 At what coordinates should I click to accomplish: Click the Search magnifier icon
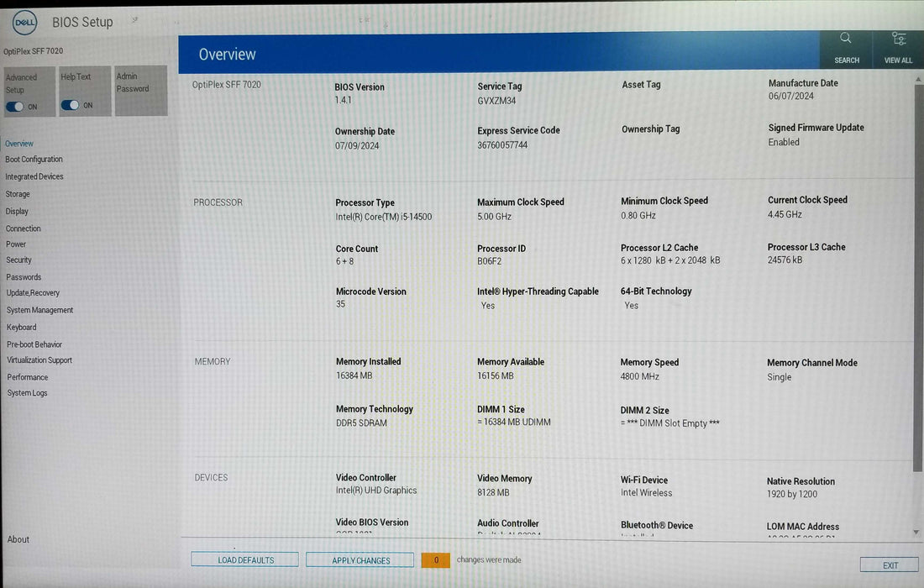(846, 39)
